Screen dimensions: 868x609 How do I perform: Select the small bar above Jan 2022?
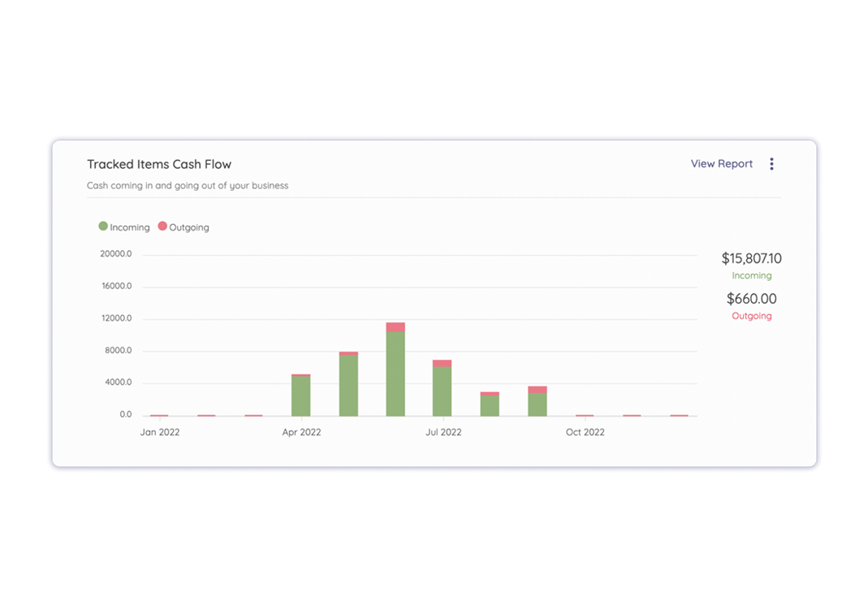159,413
